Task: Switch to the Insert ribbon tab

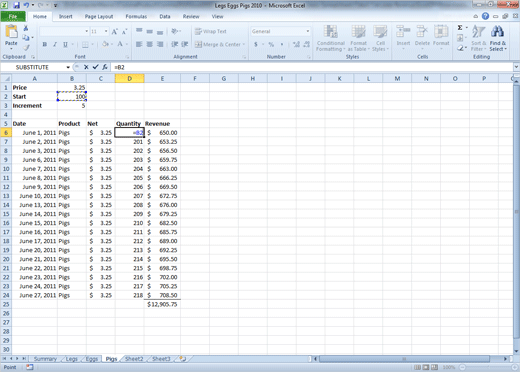Action: pyautogui.click(x=66, y=16)
